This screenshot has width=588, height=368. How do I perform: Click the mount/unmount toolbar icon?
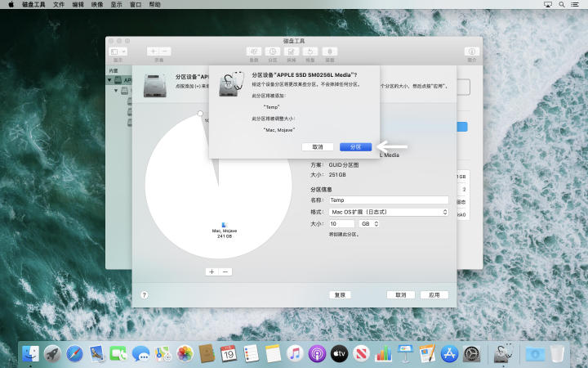330,52
